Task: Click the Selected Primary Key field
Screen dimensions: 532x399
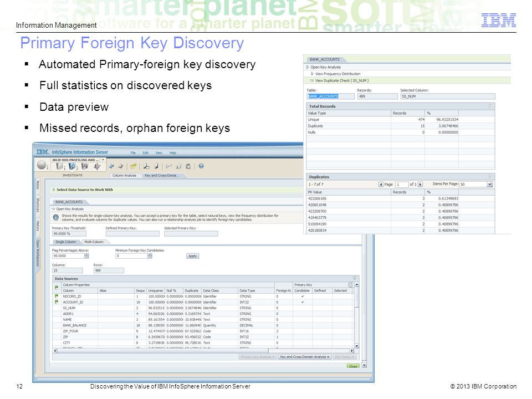Action: coord(191,234)
